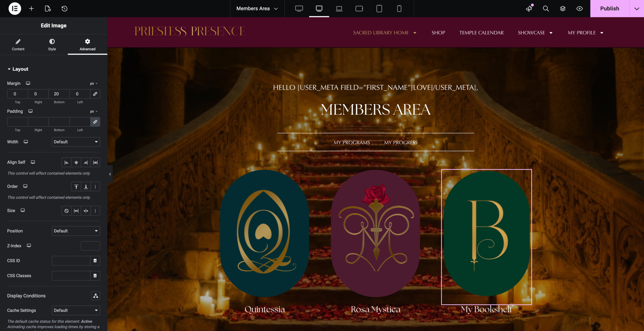
Task: Switch to the Content tab
Action: pos(18,45)
